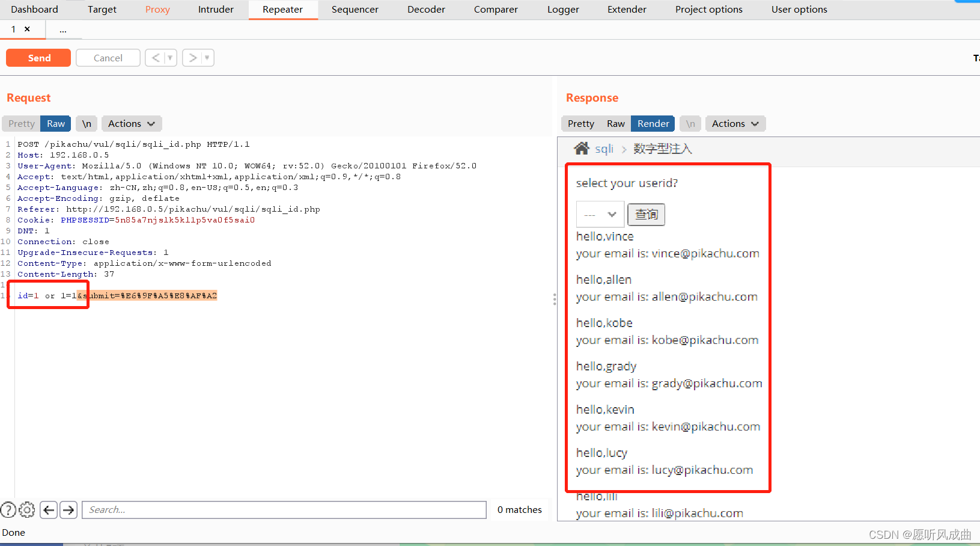Click the Referer header line
980x546 pixels.
click(x=169, y=209)
